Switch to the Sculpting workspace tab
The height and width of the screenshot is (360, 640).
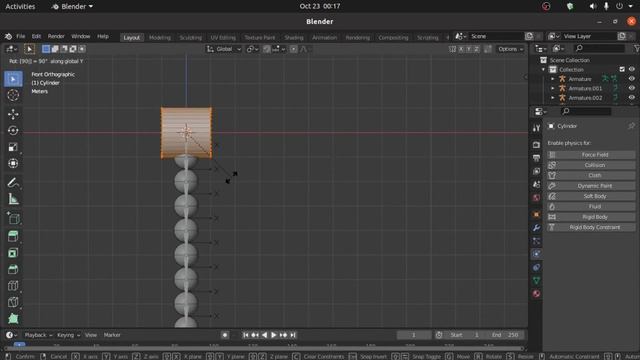click(191, 38)
